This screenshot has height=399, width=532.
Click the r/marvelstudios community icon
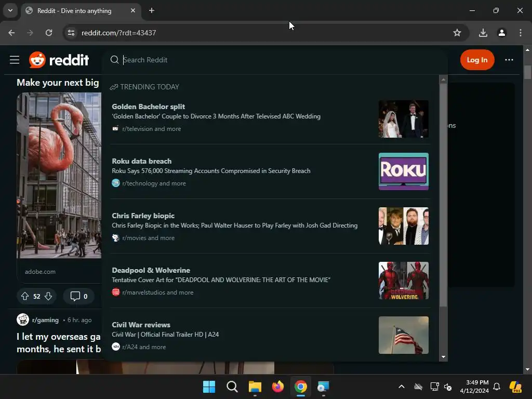pos(116,292)
